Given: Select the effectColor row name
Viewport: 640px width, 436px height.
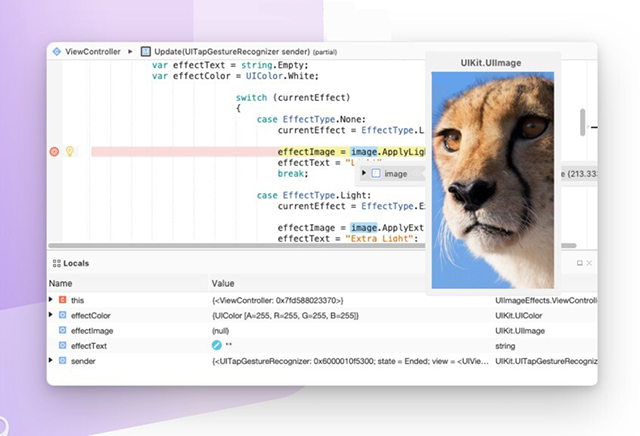Looking at the screenshot, I should point(91,316).
